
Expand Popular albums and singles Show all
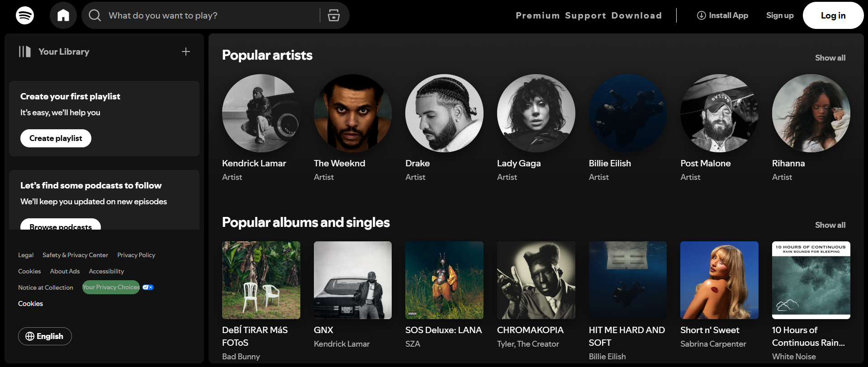(830, 225)
